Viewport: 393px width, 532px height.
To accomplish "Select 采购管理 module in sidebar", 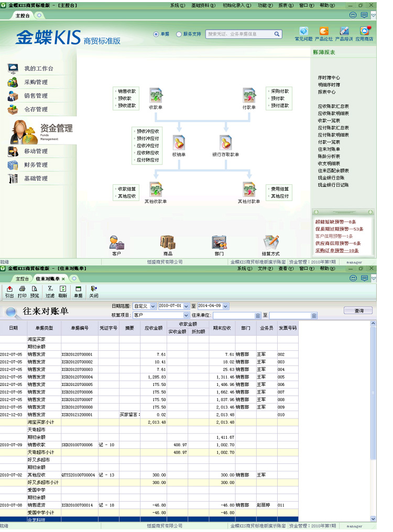I will coord(36,82).
